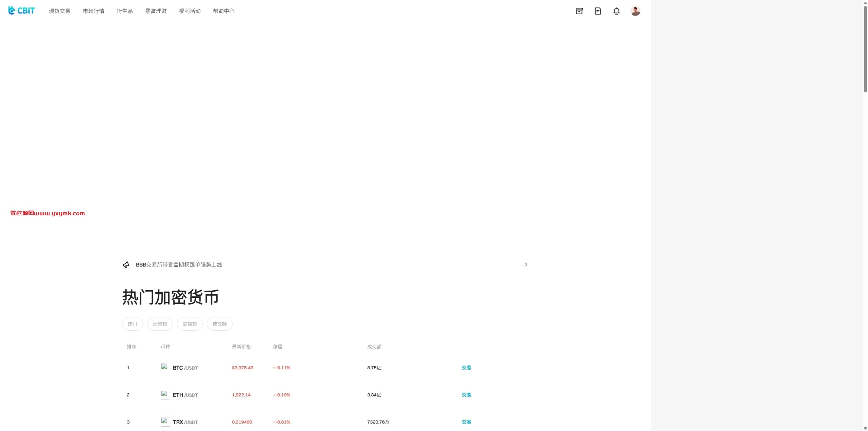Open the orders document icon
This screenshot has height=431, width=868.
tap(598, 11)
